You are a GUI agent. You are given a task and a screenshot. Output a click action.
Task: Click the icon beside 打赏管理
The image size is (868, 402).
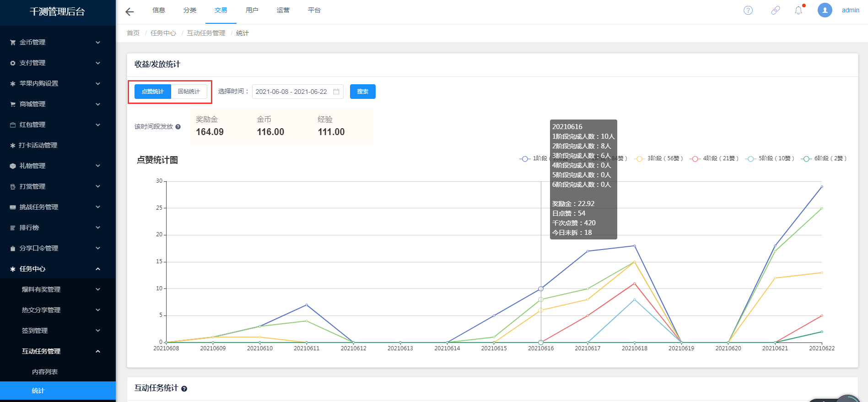coord(13,186)
